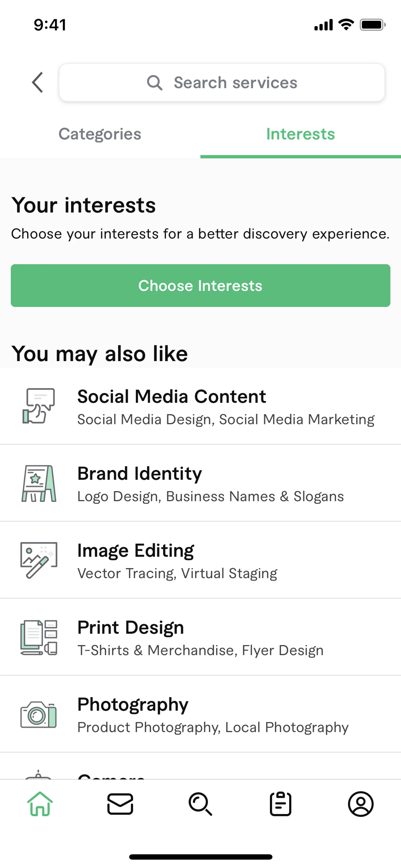Tap the back arrow icon
Screen dimensions: 401x868
[x=38, y=82]
